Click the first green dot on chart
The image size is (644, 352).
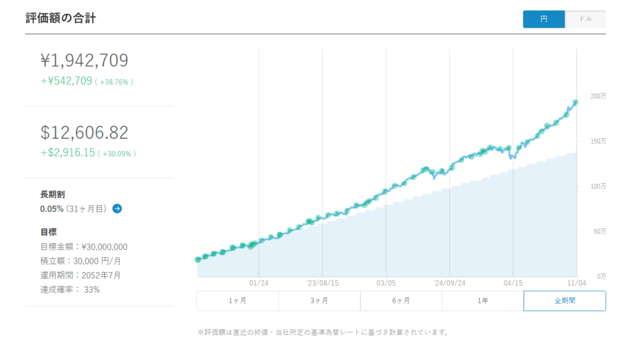pos(198,259)
